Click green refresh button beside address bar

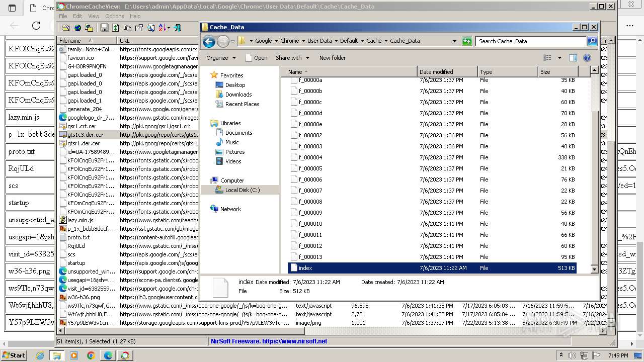tap(467, 41)
